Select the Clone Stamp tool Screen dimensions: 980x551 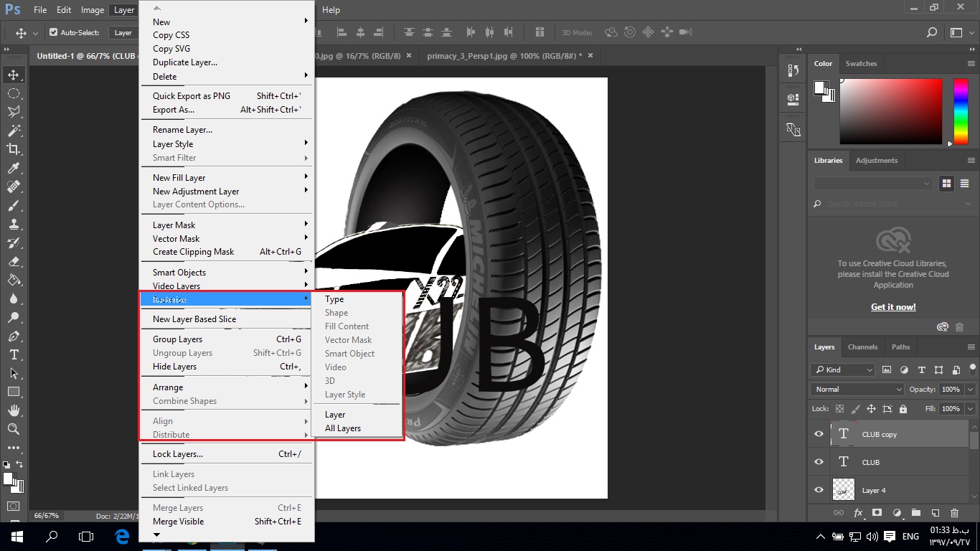click(x=13, y=224)
